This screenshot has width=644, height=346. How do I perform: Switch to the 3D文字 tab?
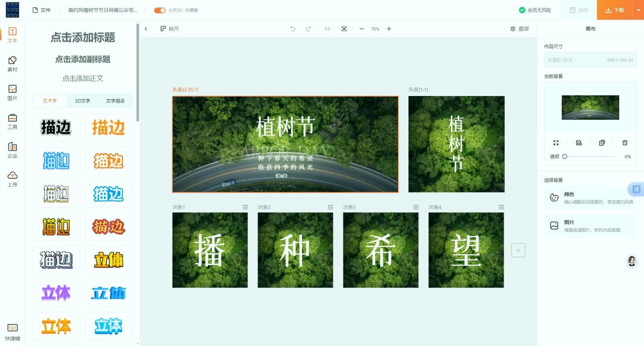pos(83,101)
